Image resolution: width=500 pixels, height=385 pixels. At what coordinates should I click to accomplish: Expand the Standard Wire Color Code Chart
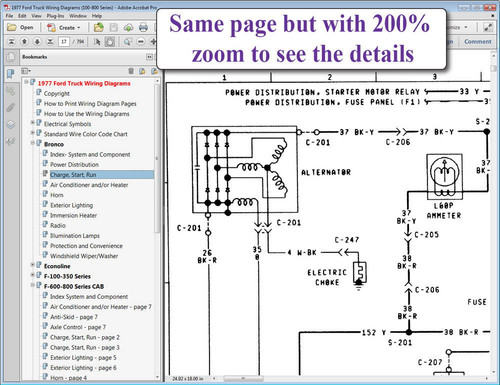point(33,133)
